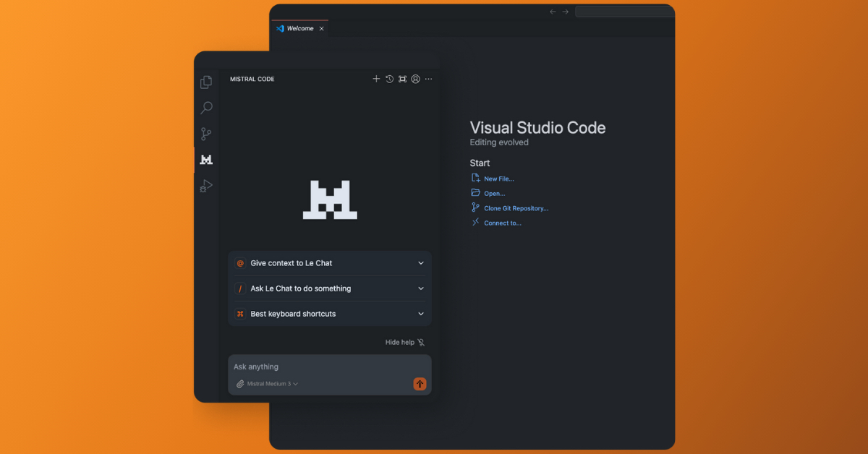Open the Mistral Medium 3 model dropdown
This screenshot has height=454, width=868.
pos(273,384)
